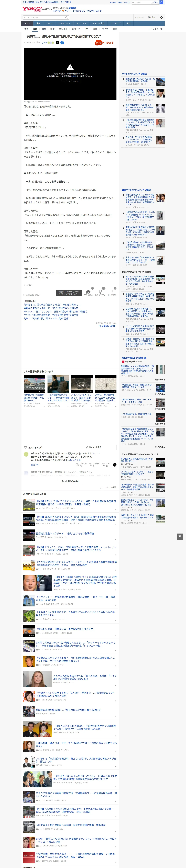Click the 購入履歴 link
Screen dimensions: 186x868
[152, 17]
